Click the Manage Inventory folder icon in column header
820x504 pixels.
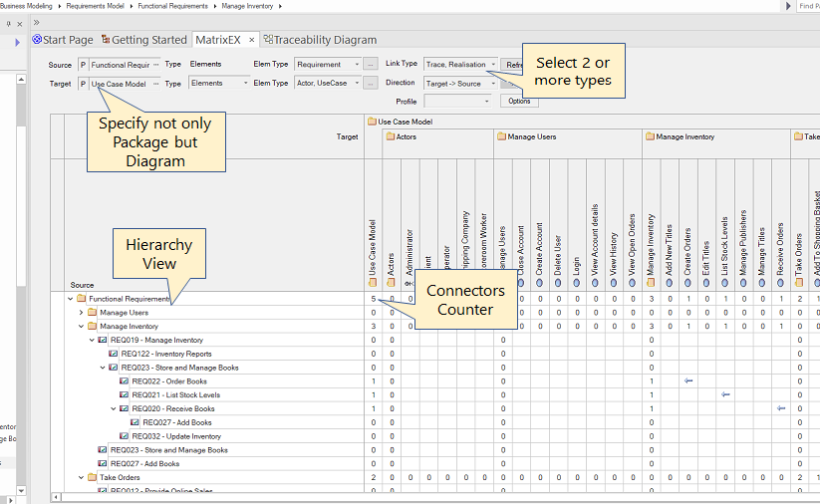coord(651,136)
